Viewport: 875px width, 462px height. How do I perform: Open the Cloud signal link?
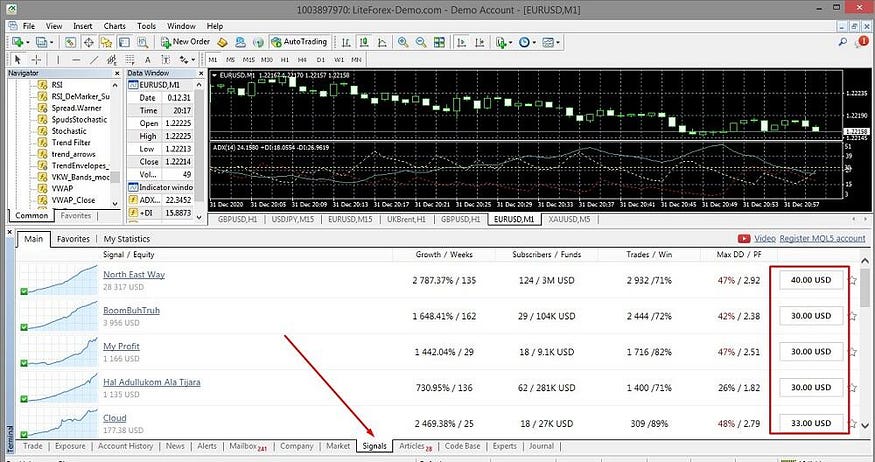point(115,418)
